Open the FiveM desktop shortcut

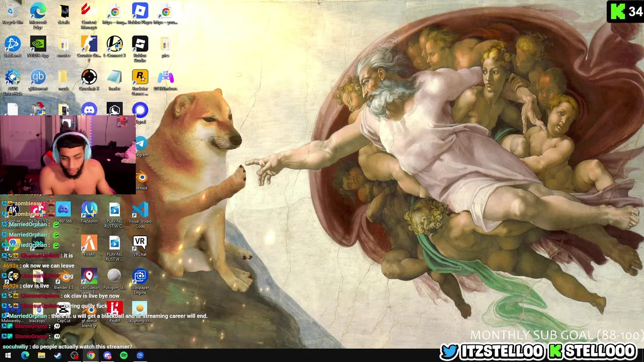click(x=89, y=246)
